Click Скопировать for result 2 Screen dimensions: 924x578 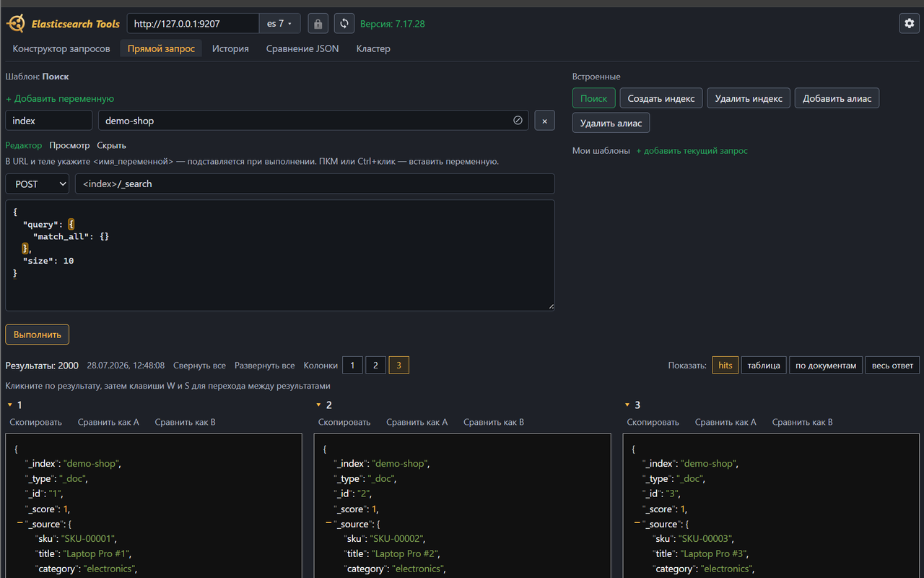coord(344,422)
